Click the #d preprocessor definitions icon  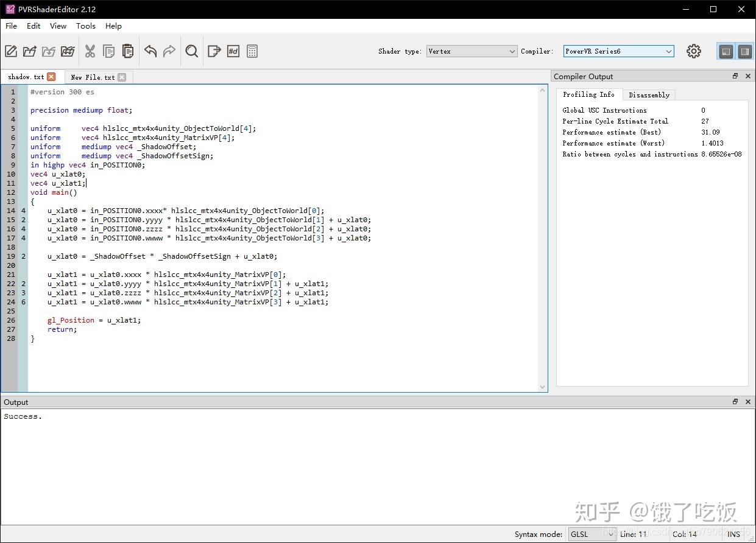click(x=233, y=51)
